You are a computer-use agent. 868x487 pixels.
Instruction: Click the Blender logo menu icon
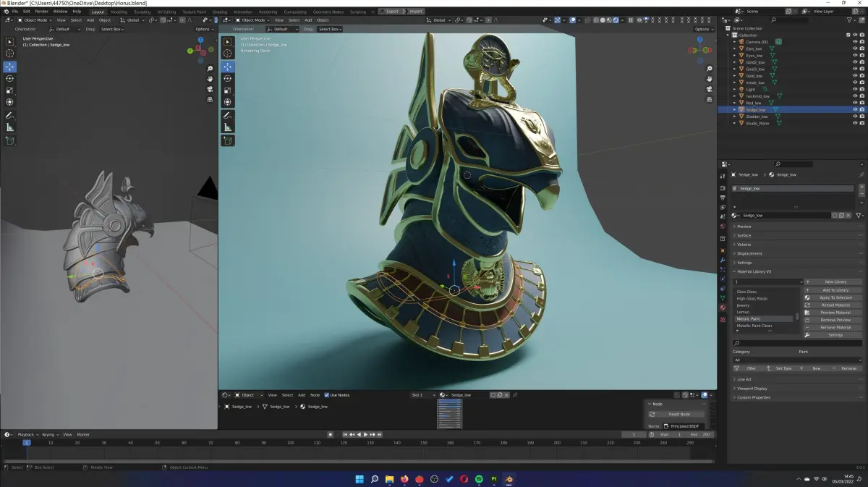tap(5, 12)
